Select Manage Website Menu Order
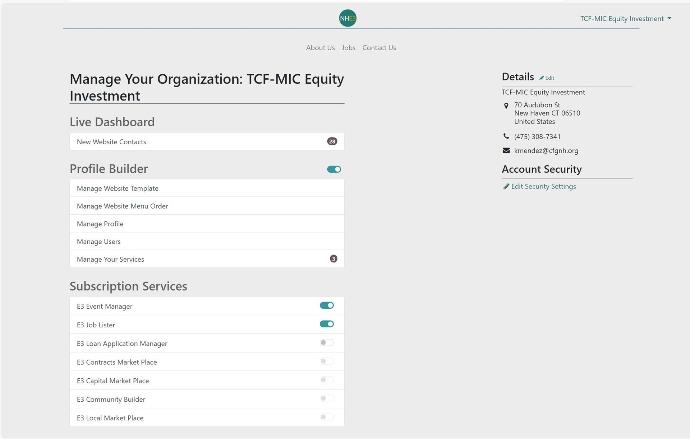 [207, 206]
